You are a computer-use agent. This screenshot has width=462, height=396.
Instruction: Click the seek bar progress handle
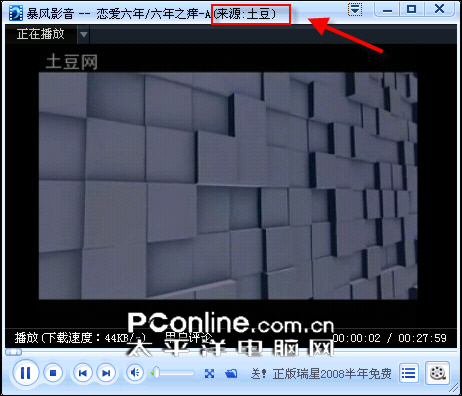pyautogui.click(x=13, y=352)
